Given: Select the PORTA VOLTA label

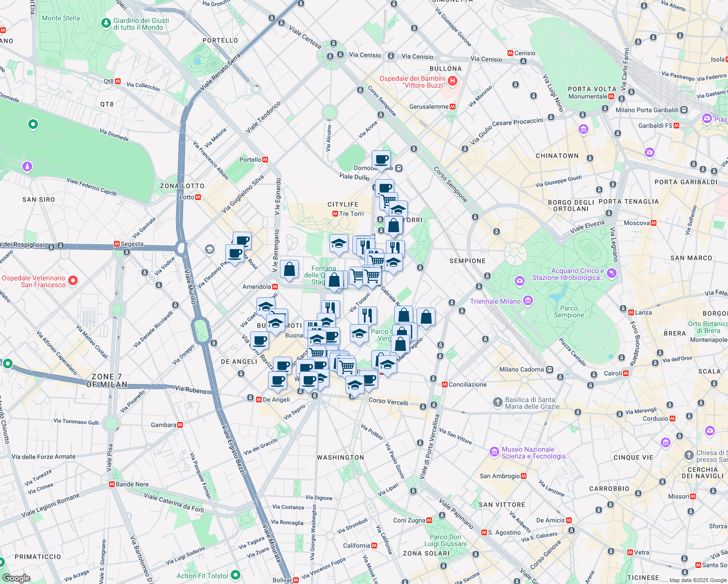Looking at the screenshot, I should [592, 89].
